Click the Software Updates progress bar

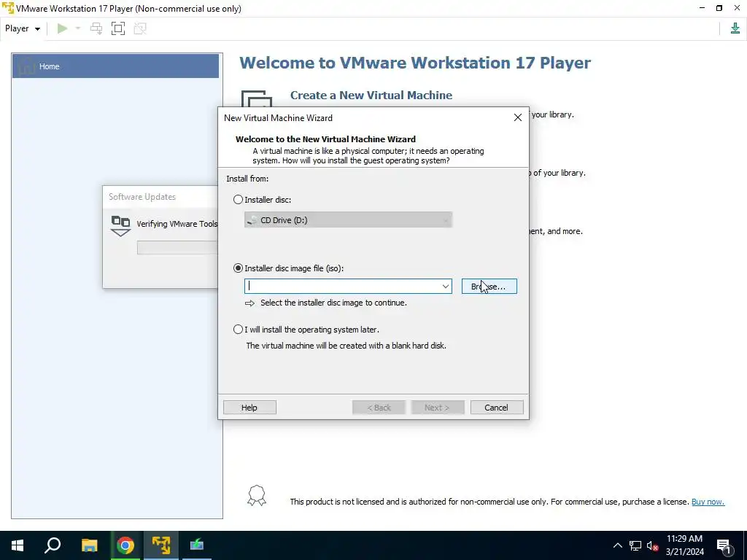tap(177, 248)
